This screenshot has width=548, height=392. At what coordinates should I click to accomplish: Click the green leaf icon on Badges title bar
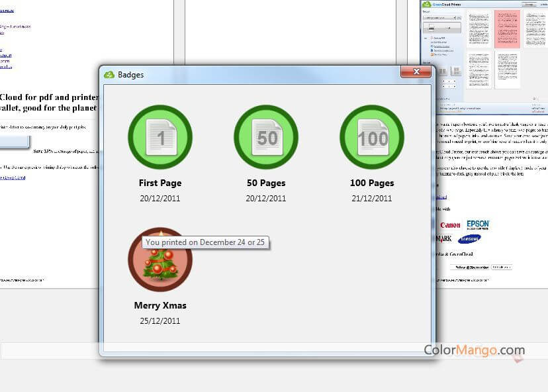109,74
